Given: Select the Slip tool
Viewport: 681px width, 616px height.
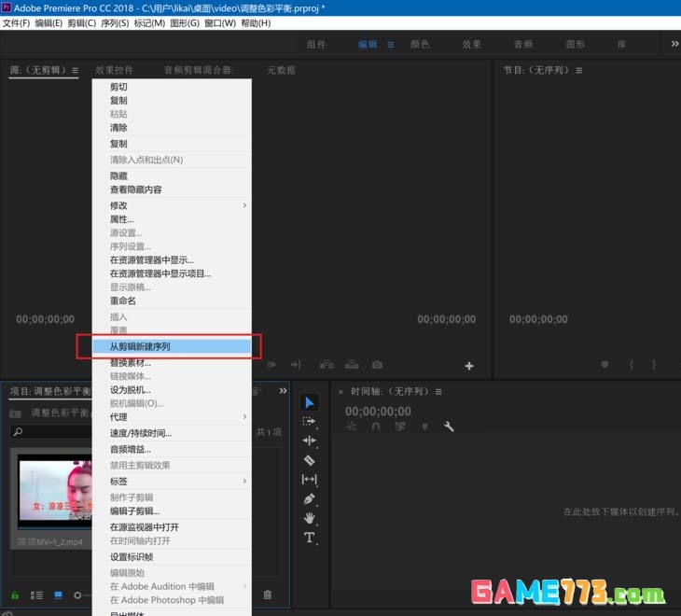Looking at the screenshot, I should [309, 479].
